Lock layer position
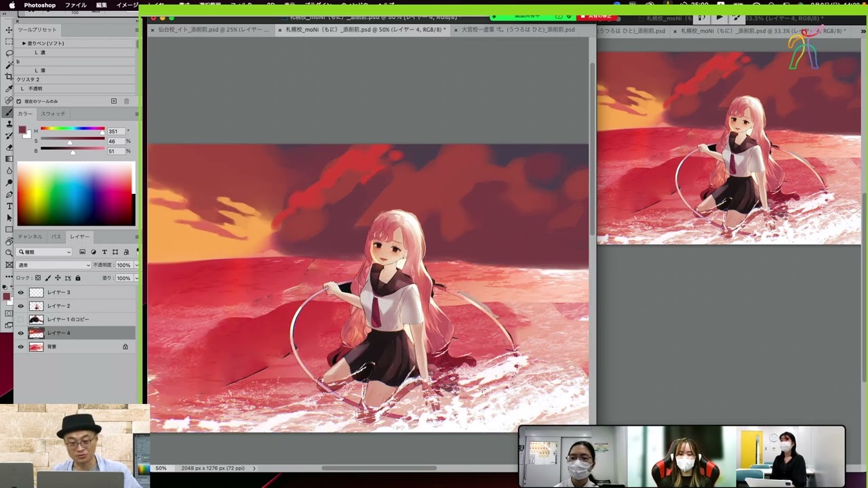 tap(58, 278)
